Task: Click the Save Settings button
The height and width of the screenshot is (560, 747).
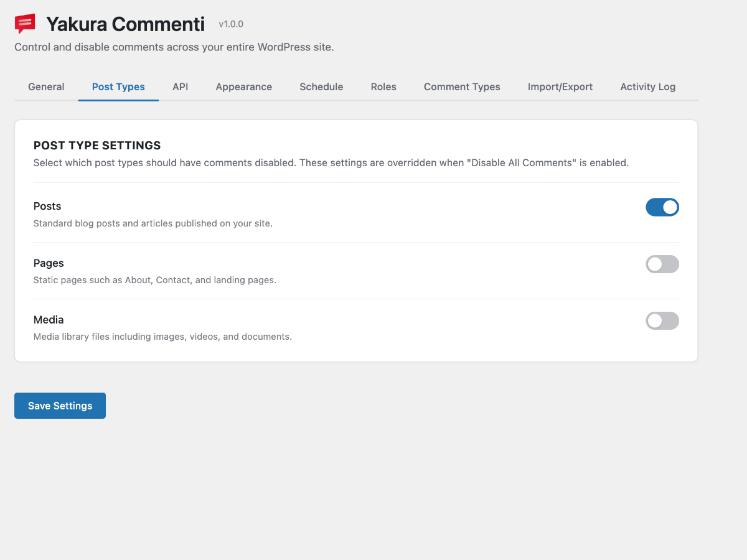Action: (60, 405)
